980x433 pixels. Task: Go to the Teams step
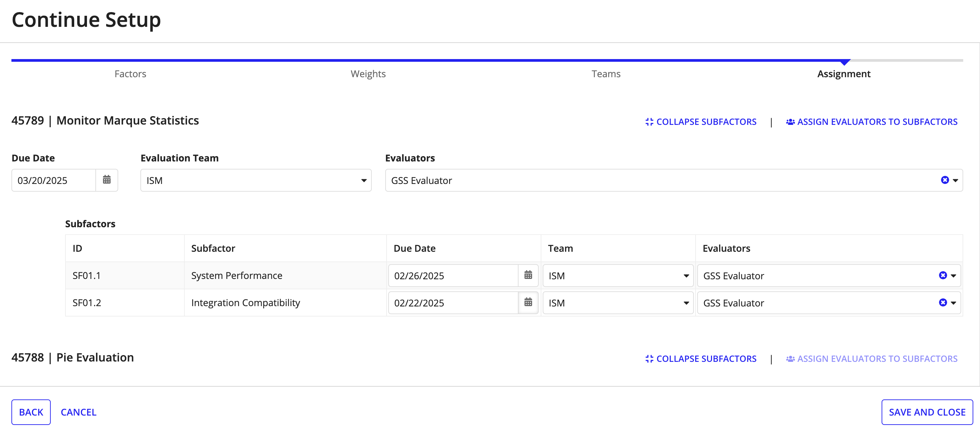[x=606, y=74]
